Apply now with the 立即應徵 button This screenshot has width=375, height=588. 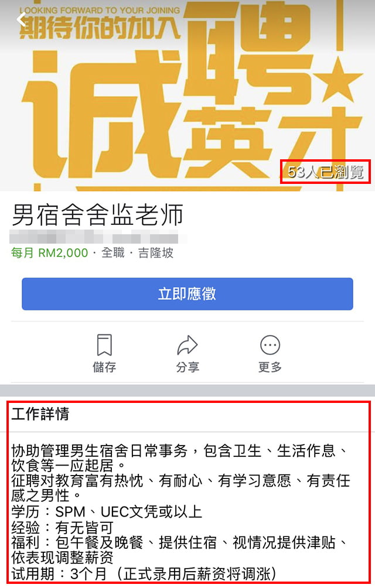click(187, 293)
